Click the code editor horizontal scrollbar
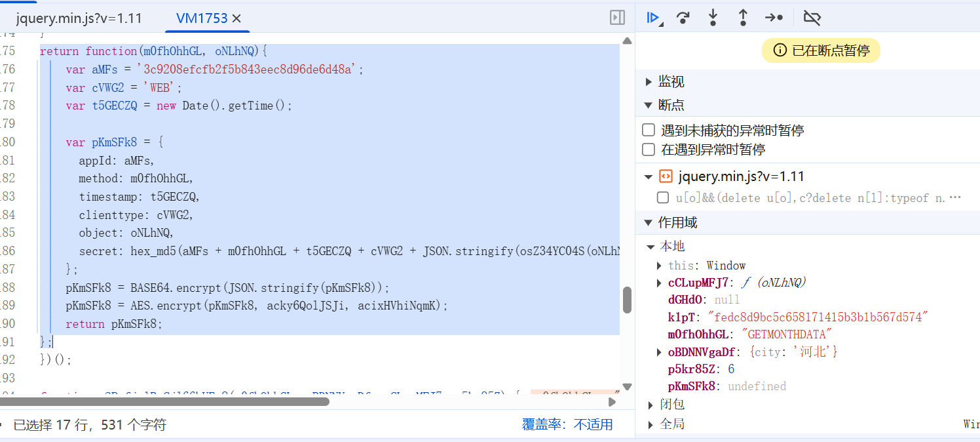 [x=164, y=401]
